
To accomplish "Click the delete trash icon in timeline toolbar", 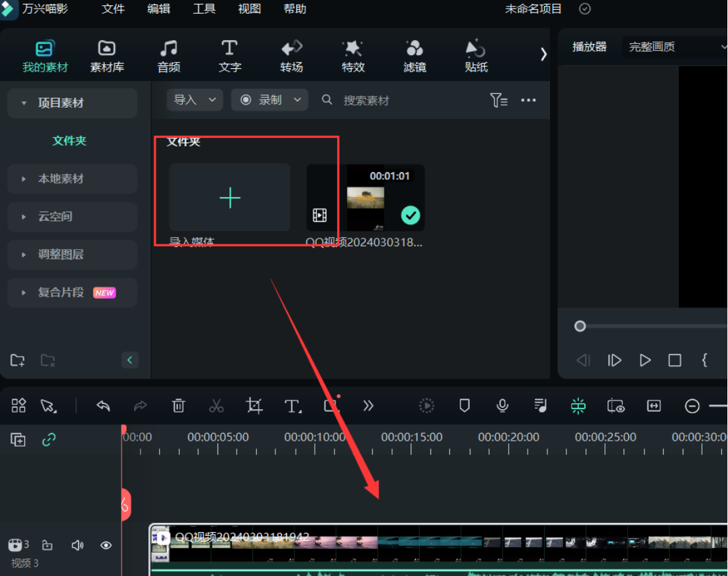I will (178, 406).
